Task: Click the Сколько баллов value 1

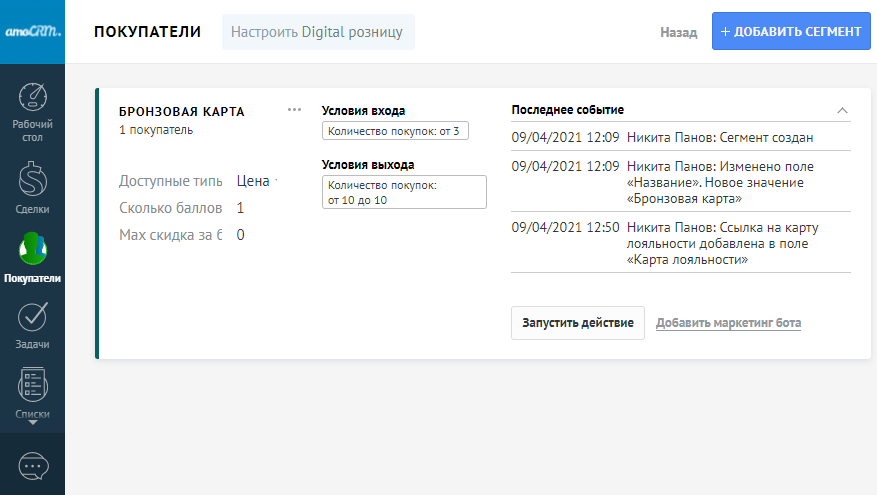Action: coord(241,208)
